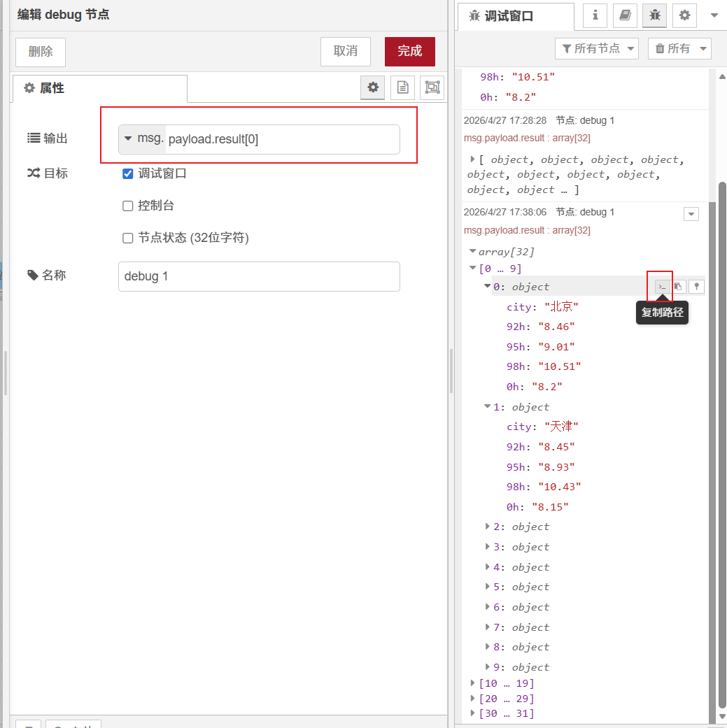Expand the 3: object entry
727x728 pixels.
tap(487, 546)
